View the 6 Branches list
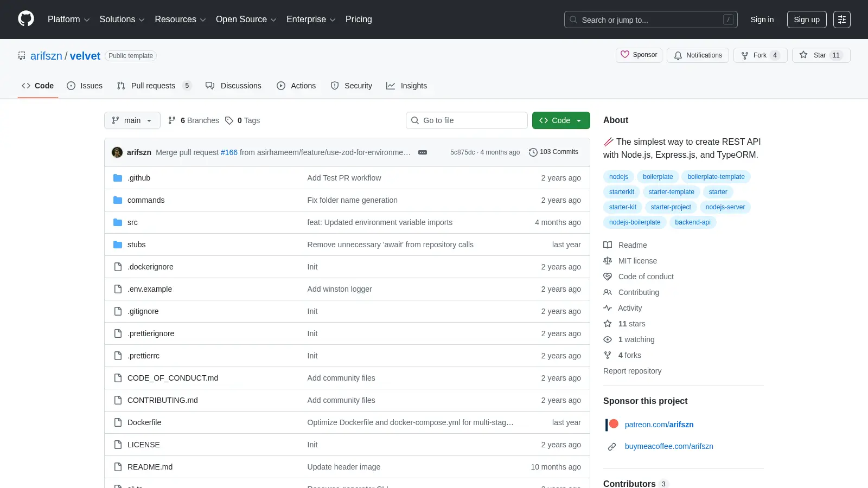The height and width of the screenshot is (488, 868). pyautogui.click(x=194, y=120)
